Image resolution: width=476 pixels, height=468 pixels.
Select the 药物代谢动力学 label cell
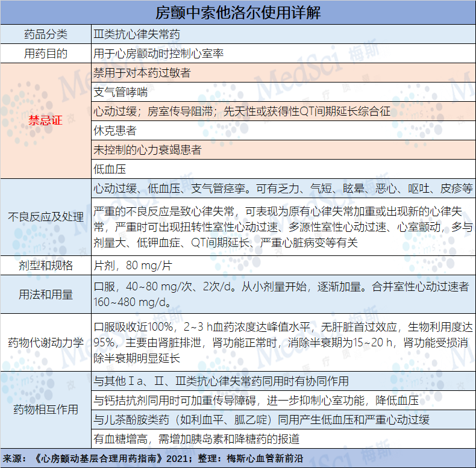coord(46,343)
